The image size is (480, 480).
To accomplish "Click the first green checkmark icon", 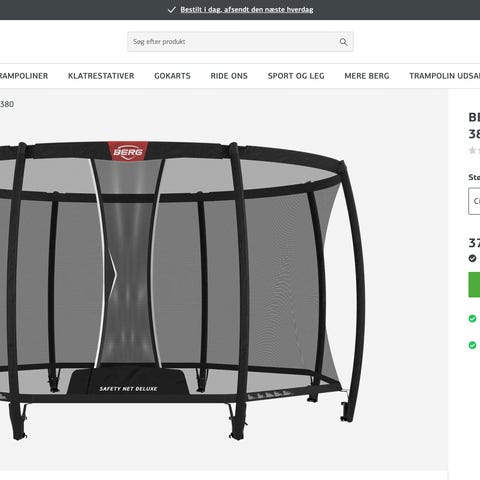I will pos(472,318).
